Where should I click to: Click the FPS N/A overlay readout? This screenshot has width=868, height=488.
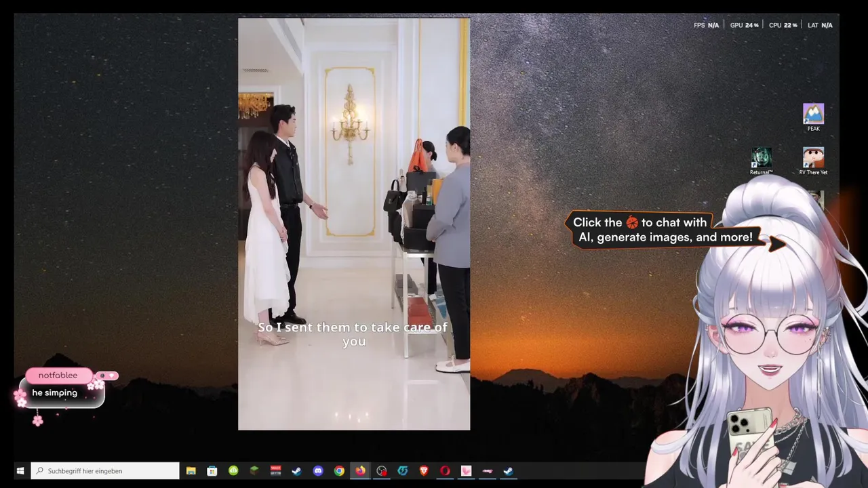706,25
